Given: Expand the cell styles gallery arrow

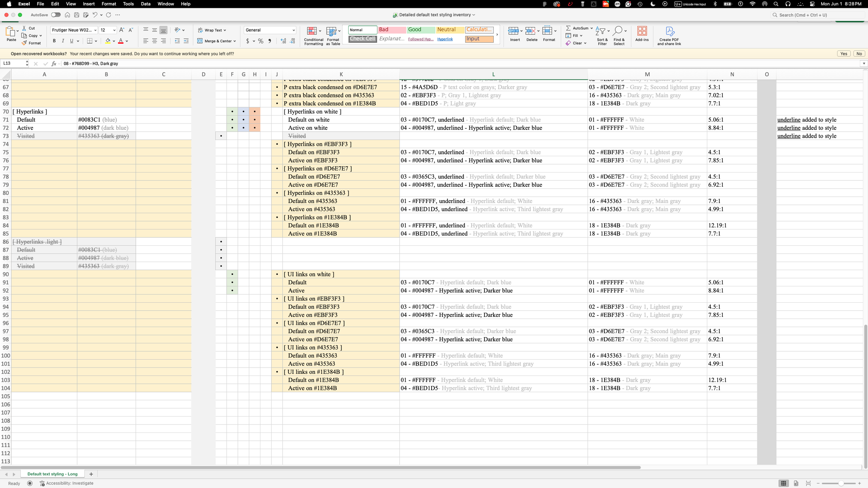Looking at the screenshot, I should 497,34.
